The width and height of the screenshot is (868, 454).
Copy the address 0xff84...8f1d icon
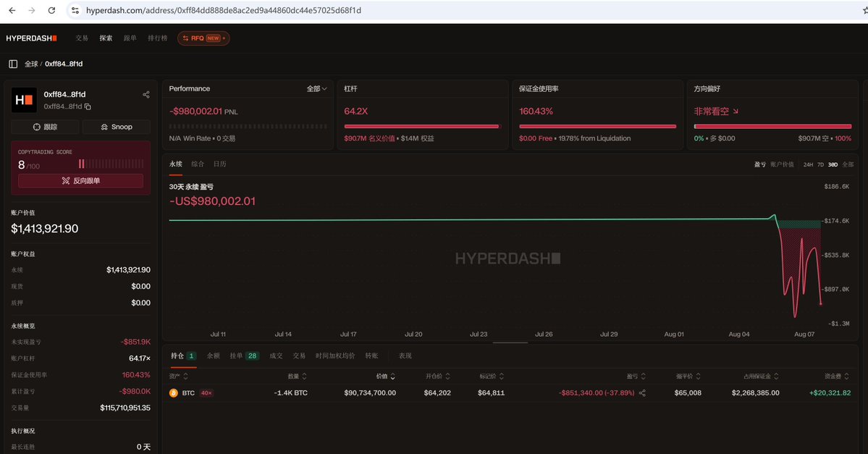click(88, 106)
